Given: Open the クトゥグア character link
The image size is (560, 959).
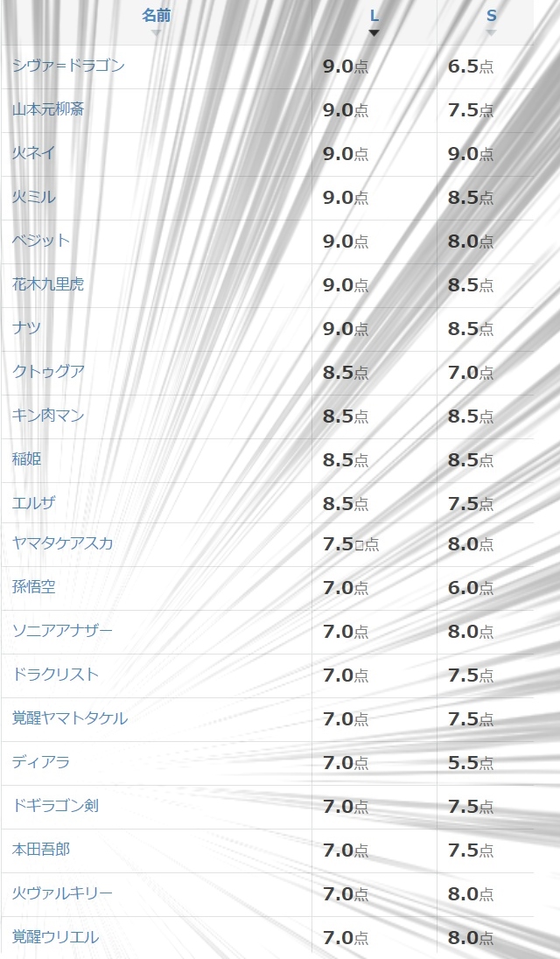Looking at the screenshot, I should (x=48, y=372).
